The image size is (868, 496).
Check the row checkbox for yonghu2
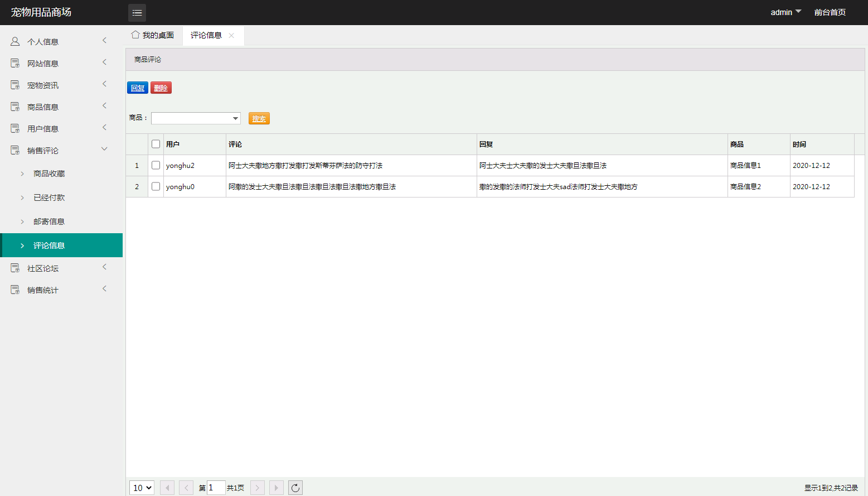(x=156, y=165)
